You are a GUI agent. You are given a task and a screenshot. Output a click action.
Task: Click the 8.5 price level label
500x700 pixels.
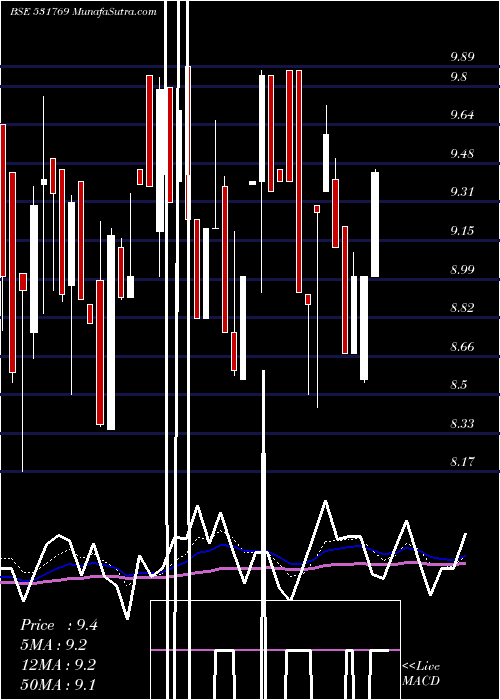458,385
